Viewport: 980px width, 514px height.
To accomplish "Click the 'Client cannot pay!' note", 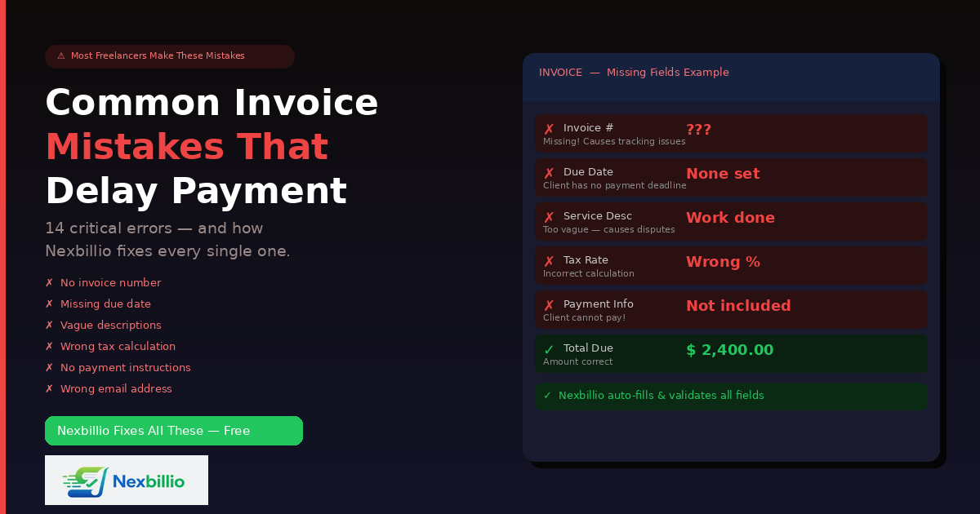I will pos(585,318).
